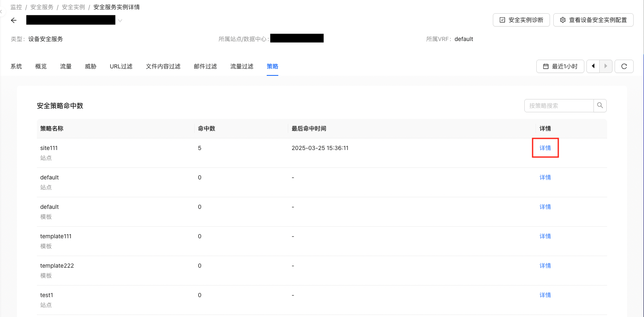644x317 pixels.
Task: Focus the 按策略搜索 input field
Action: click(x=559, y=106)
